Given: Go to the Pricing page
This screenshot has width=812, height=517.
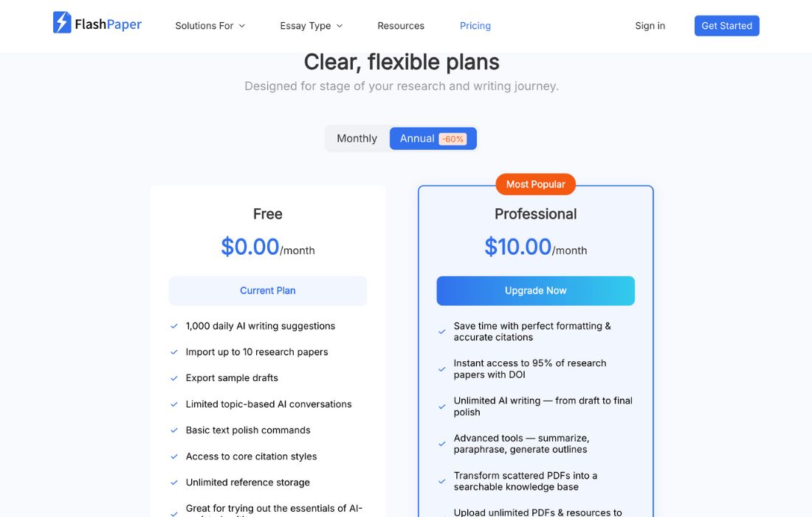Looking at the screenshot, I should 475,26.
